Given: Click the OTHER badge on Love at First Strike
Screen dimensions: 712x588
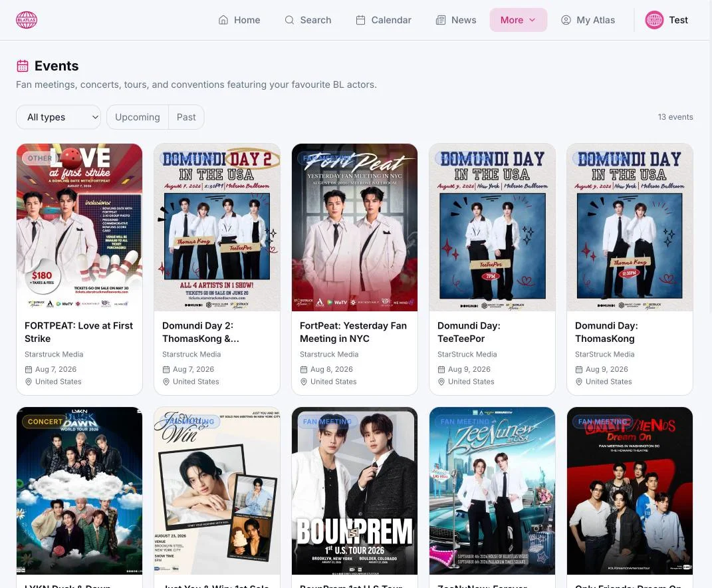Looking at the screenshot, I should 39,158.
